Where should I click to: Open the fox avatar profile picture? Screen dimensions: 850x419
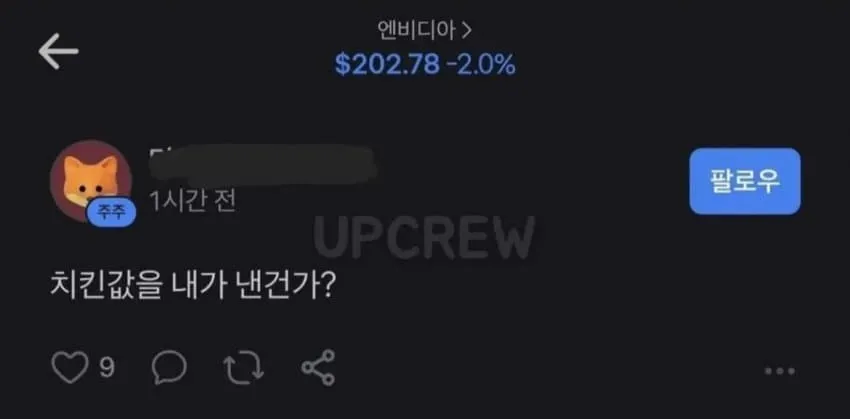pyautogui.click(x=91, y=179)
